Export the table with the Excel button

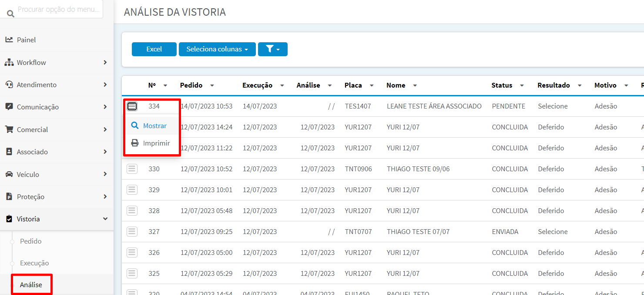(x=154, y=49)
